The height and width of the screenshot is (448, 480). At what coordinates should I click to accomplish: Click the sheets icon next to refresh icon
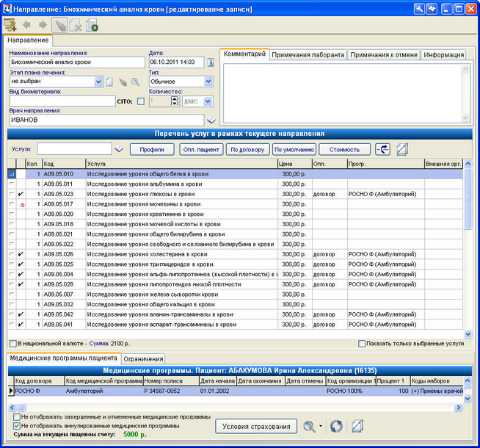point(357,426)
